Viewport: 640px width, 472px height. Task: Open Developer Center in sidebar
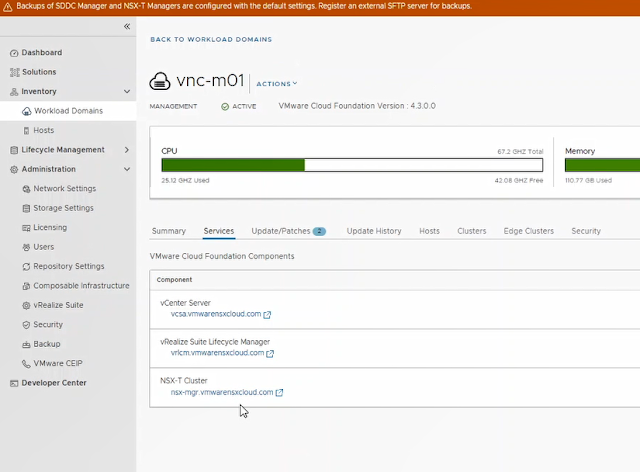tap(54, 383)
